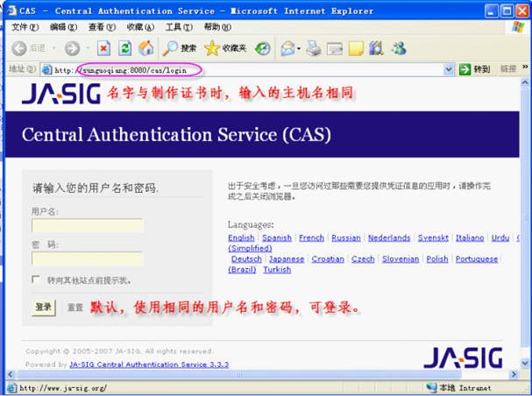
Task: Click the 重置 reset button
Action: (75, 308)
